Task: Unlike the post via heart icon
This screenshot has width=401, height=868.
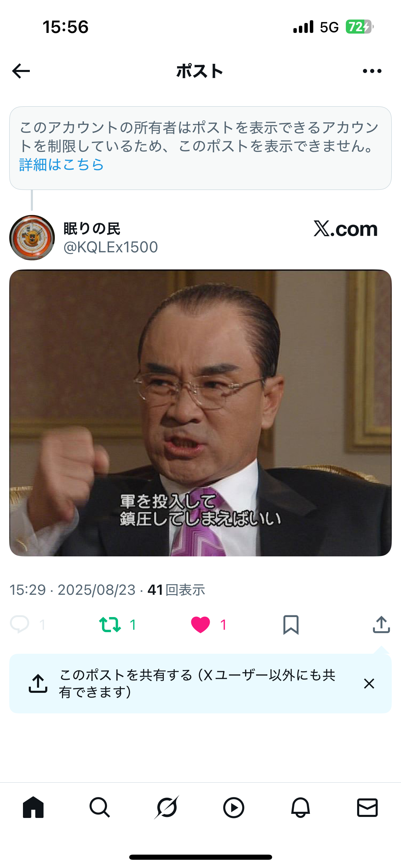Action: point(200,624)
